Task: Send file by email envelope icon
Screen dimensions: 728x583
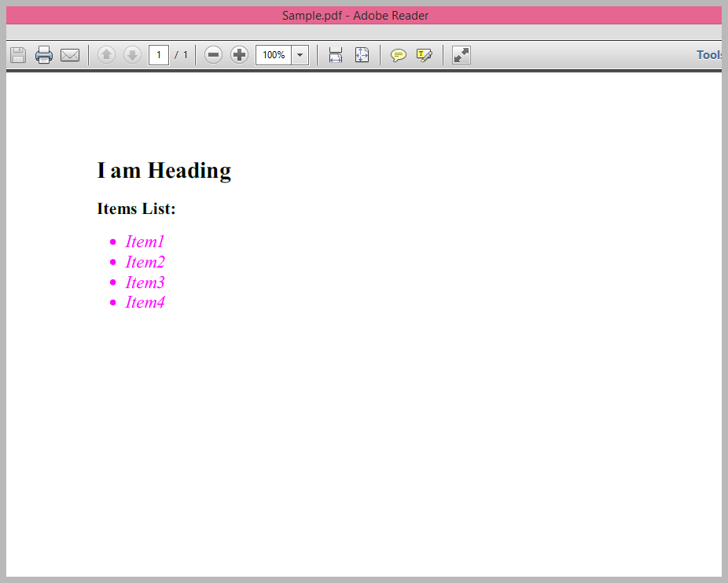Action: [x=70, y=55]
